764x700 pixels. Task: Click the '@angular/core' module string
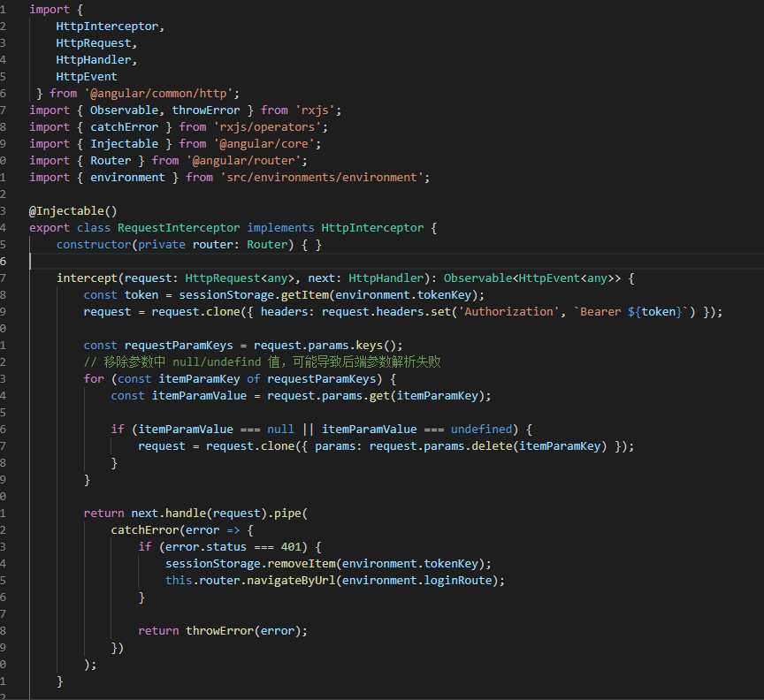pyautogui.click(x=264, y=144)
